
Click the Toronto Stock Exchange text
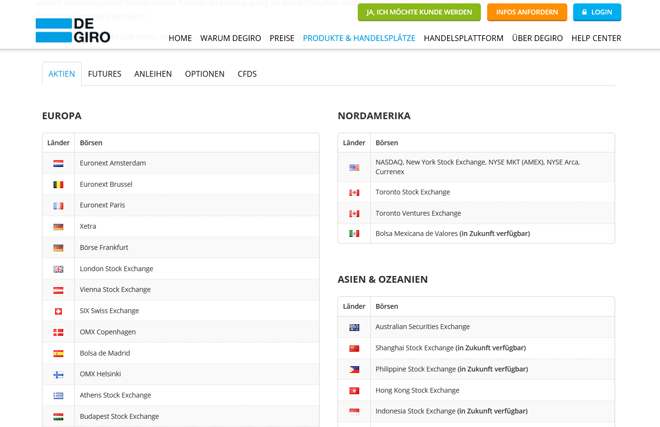412,192
